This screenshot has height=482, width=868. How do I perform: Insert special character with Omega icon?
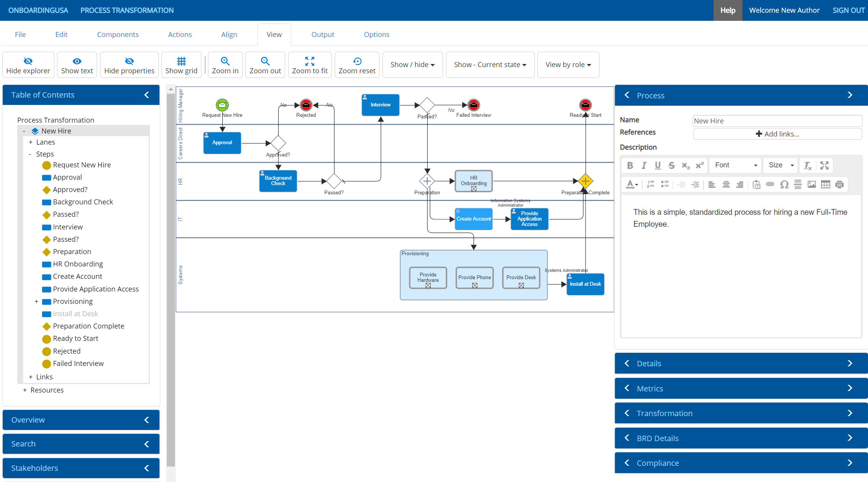(x=784, y=185)
